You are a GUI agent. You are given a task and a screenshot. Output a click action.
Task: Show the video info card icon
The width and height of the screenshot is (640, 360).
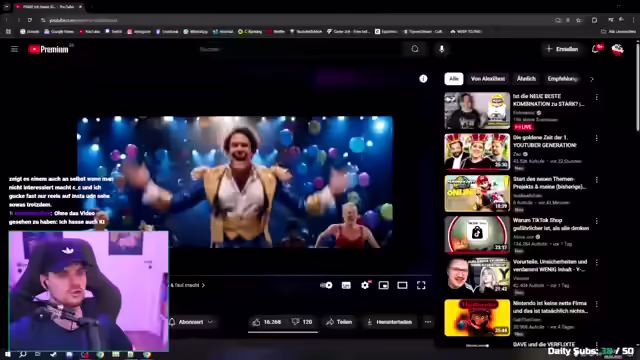click(x=423, y=79)
